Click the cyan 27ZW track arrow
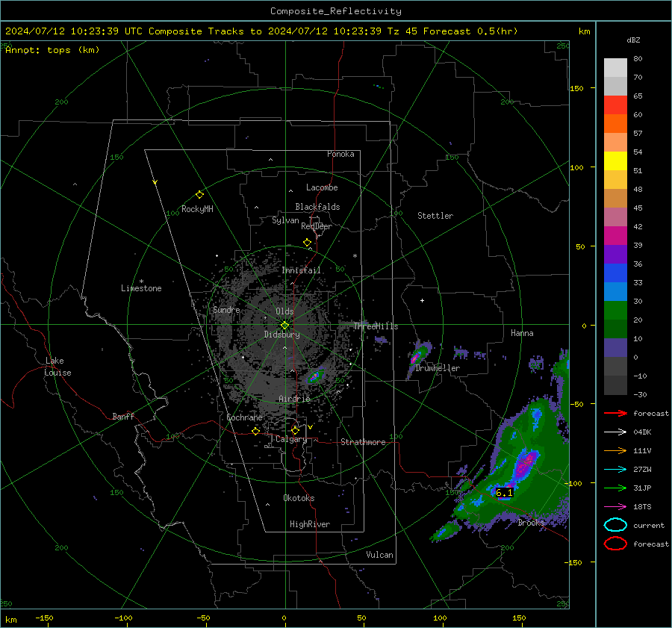The height and width of the screenshot is (628, 672). coord(615,470)
